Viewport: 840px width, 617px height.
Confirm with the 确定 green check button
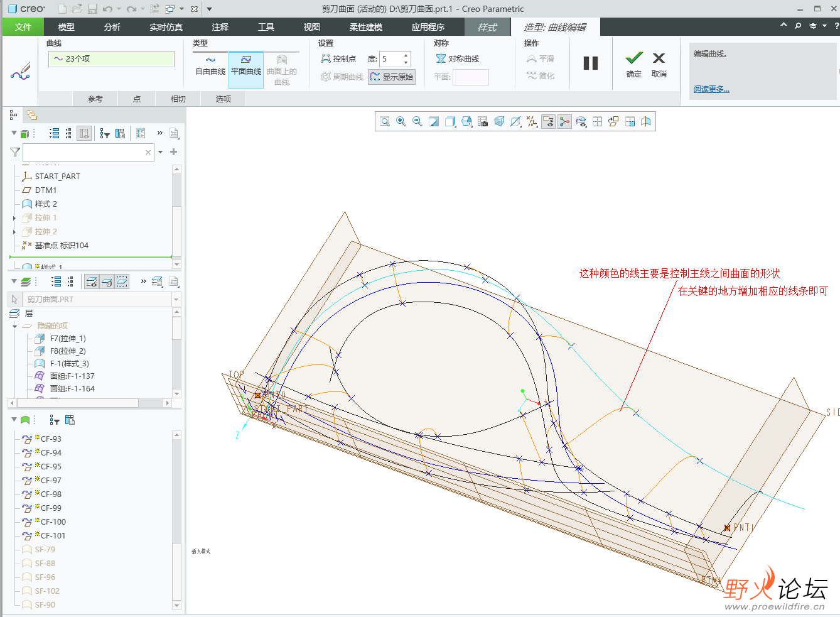click(x=634, y=64)
